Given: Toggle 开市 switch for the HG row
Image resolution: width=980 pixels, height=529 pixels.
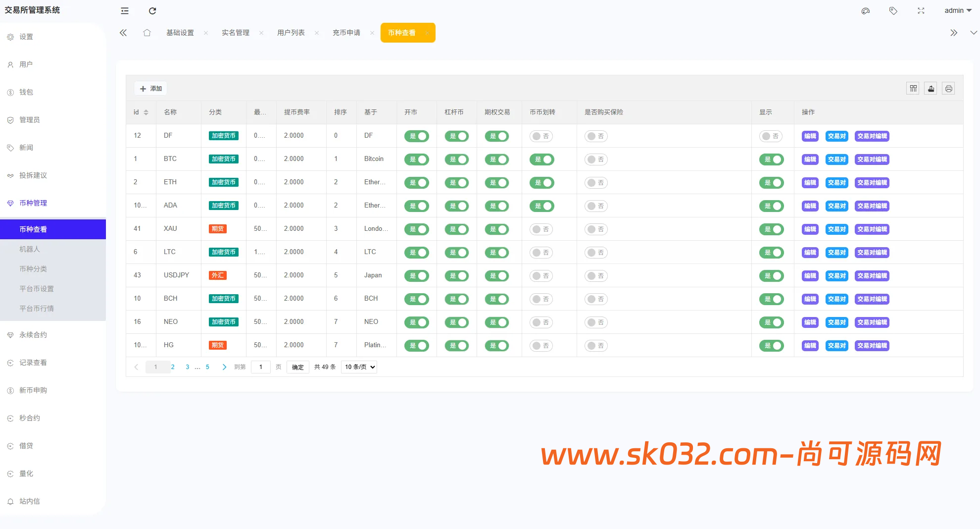Looking at the screenshot, I should 417,346.
